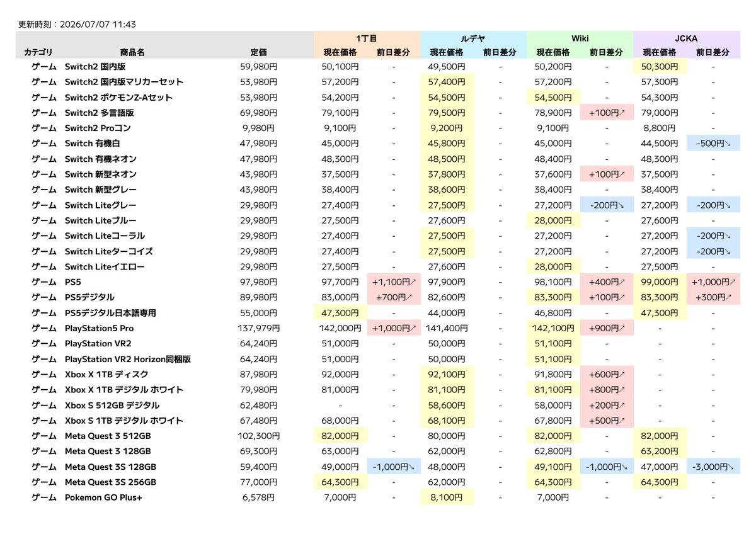Click ルデヤ highlighted price 8,100円

[x=447, y=497]
